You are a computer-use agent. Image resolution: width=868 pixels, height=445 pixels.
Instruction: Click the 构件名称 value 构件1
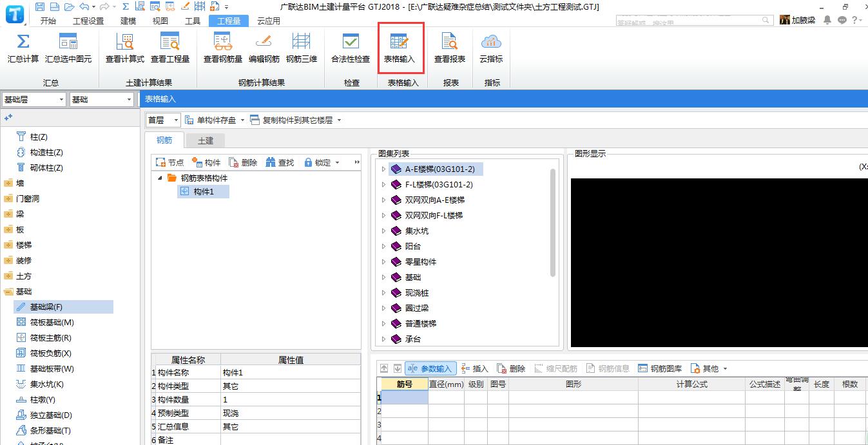tap(291, 373)
